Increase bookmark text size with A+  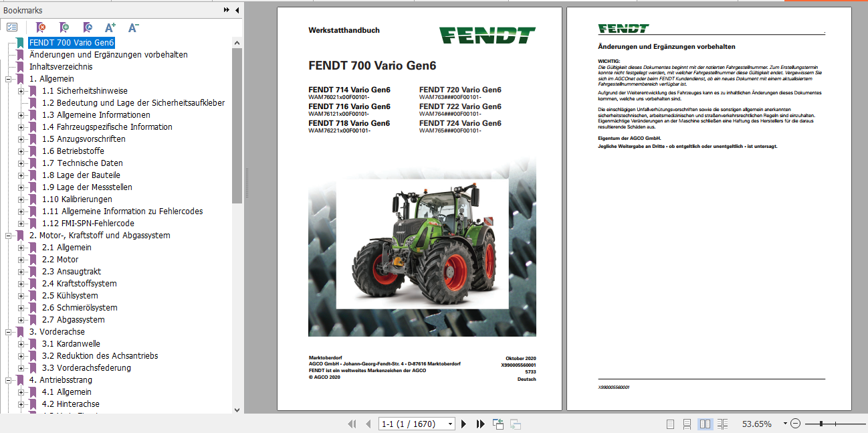110,27
